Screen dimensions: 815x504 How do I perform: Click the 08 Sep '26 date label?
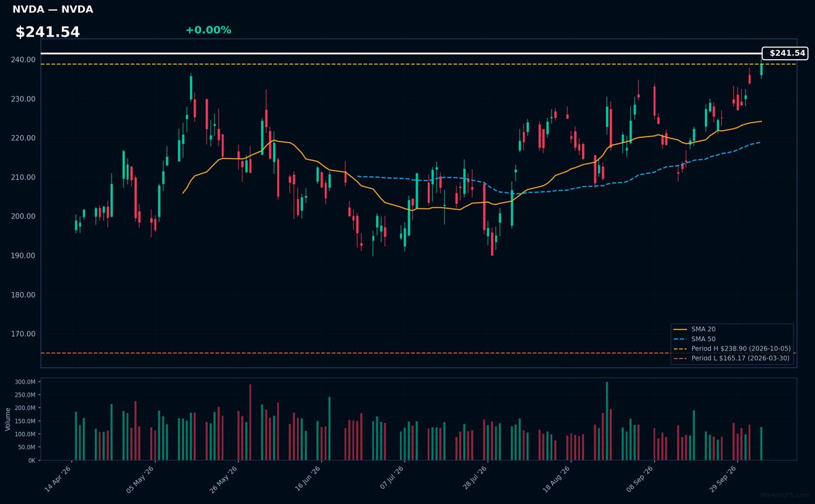[639, 480]
